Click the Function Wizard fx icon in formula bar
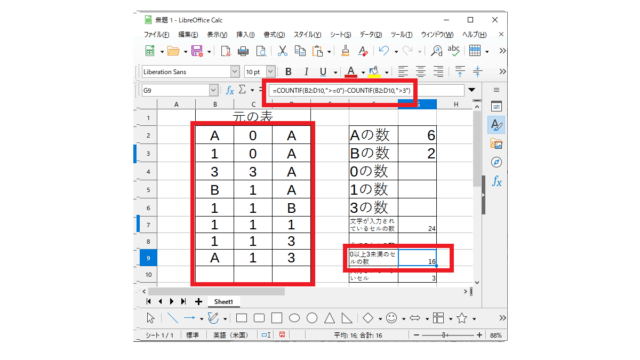 [x=230, y=90]
